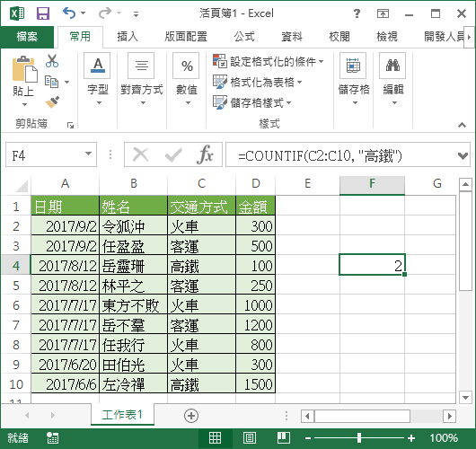Open the 編輯 binoculars editing group icon

[x=392, y=66]
